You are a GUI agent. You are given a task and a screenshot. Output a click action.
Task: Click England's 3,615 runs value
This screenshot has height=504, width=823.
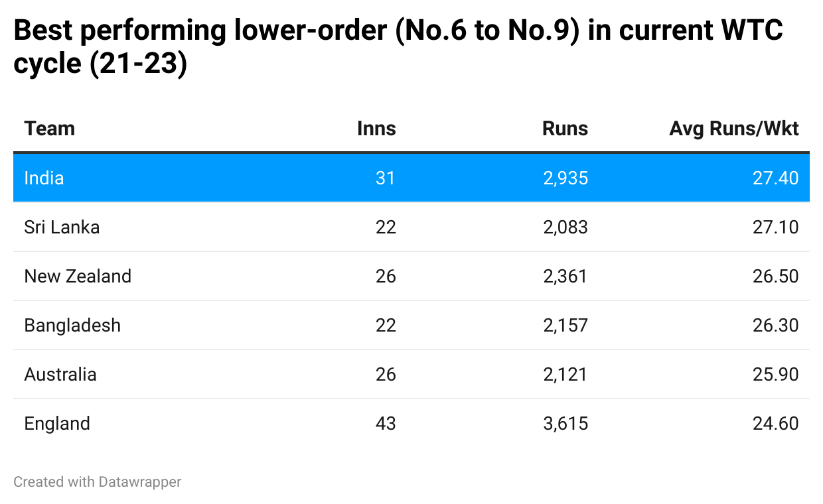565,423
